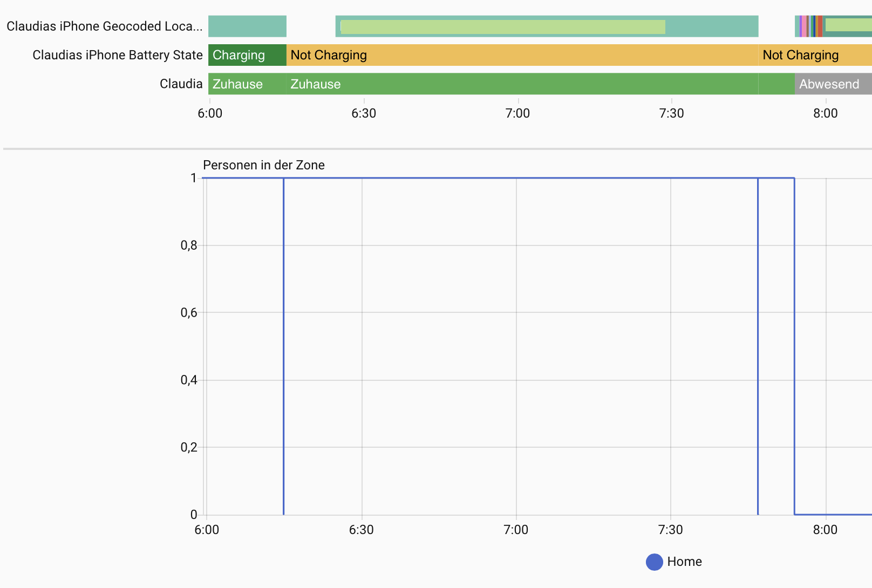
Task: Click the first Not Charging segment label
Action: [x=329, y=55]
